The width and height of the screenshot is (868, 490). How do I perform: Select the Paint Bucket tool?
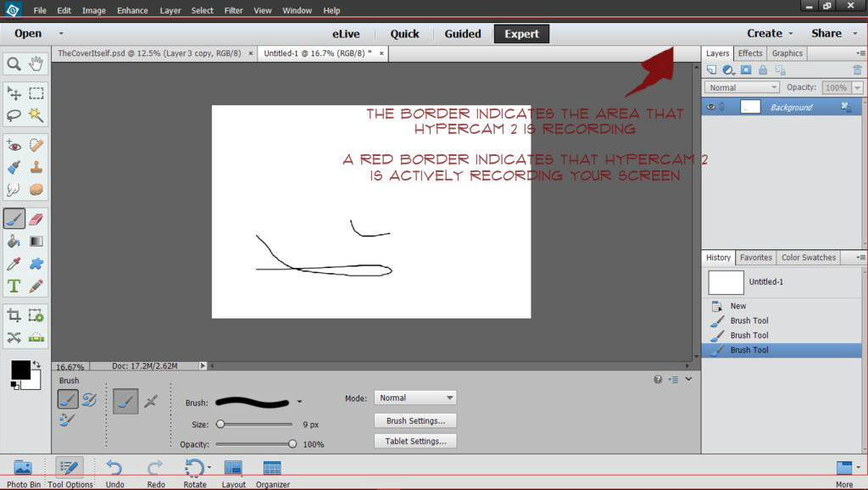14,242
